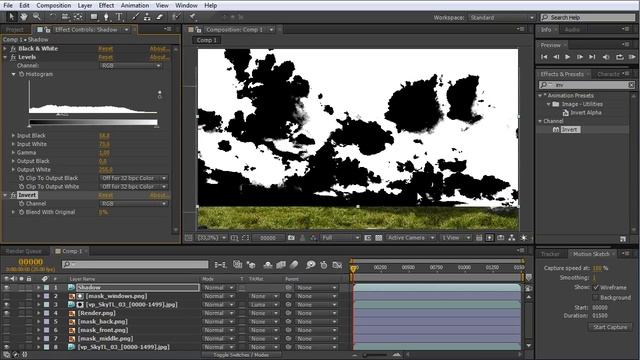Click the Comp Flowchart icon in viewer bar
This screenshot has width=640, height=360.
tap(512, 238)
